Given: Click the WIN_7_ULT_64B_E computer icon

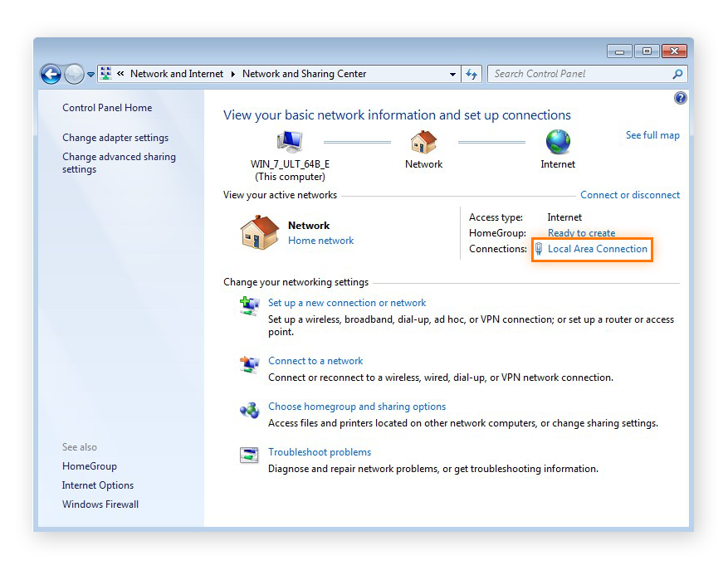Looking at the screenshot, I should pyautogui.click(x=289, y=141).
